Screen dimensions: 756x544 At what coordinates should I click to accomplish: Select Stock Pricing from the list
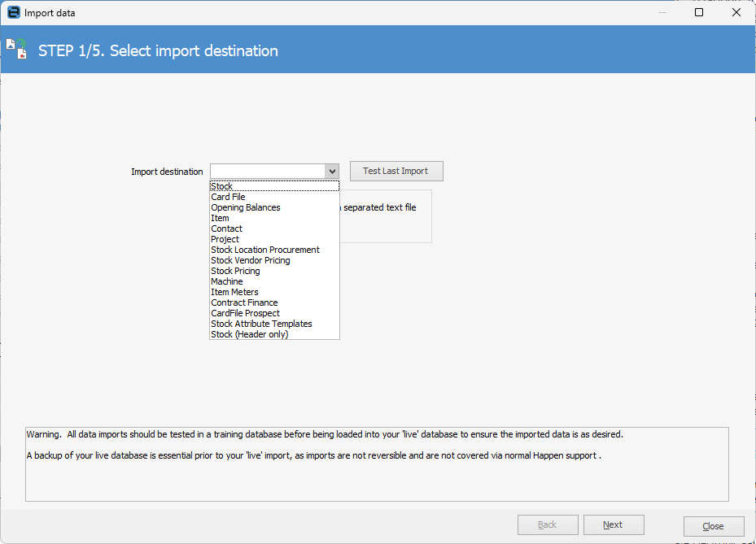point(236,271)
